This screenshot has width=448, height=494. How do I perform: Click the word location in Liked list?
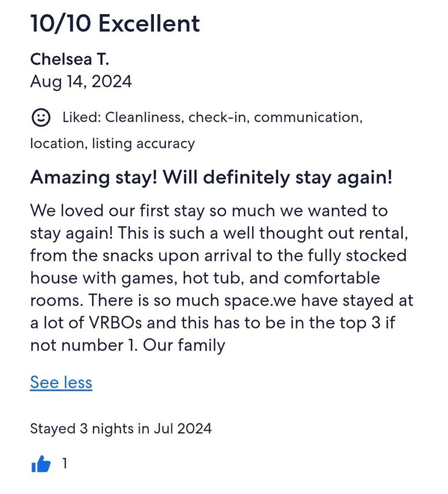[56, 143]
